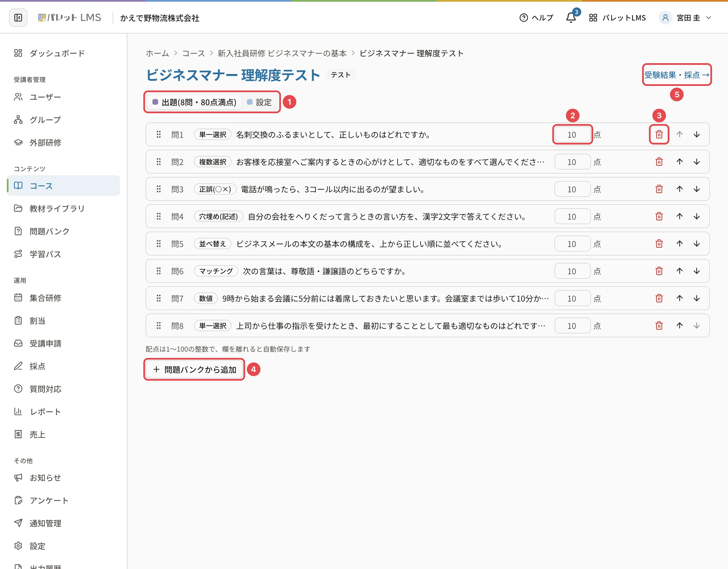Click the 問題バンクから追加 button
This screenshot has width=728, height=569.
click(x=194, y=370)
